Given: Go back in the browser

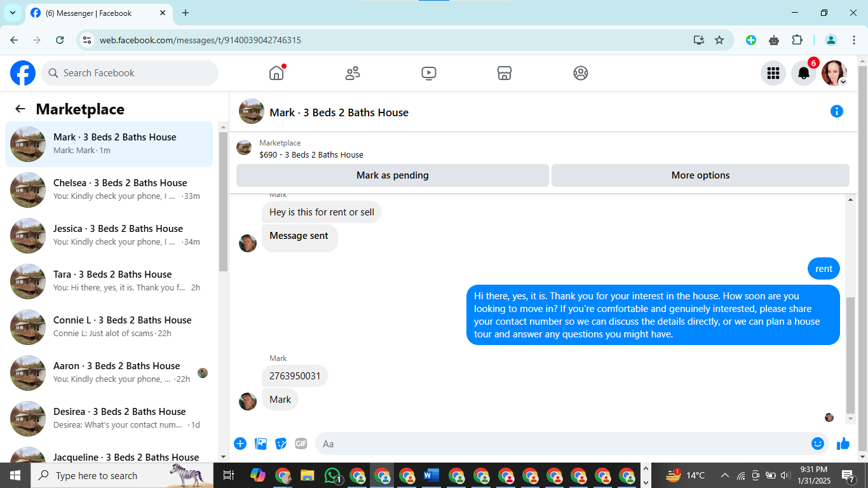Looking at the screenshot, I should [14, 40].
